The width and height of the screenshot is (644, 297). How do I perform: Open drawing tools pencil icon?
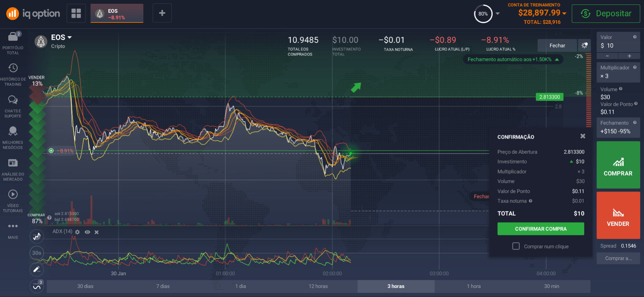click(37, 269)
